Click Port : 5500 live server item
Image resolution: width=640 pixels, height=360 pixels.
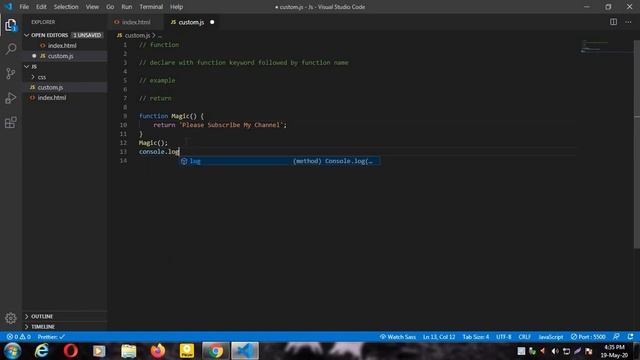(x=588, y=337)
